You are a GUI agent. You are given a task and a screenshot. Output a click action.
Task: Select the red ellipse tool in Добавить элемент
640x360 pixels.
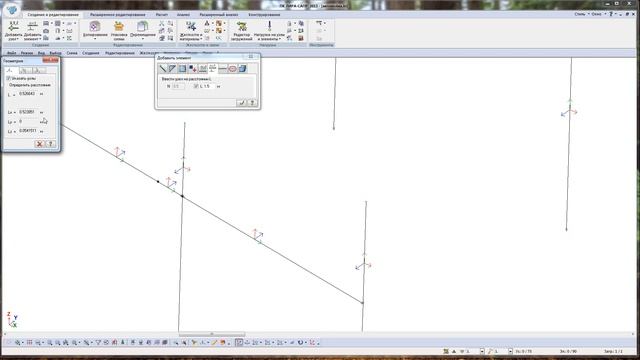(232, 69)
